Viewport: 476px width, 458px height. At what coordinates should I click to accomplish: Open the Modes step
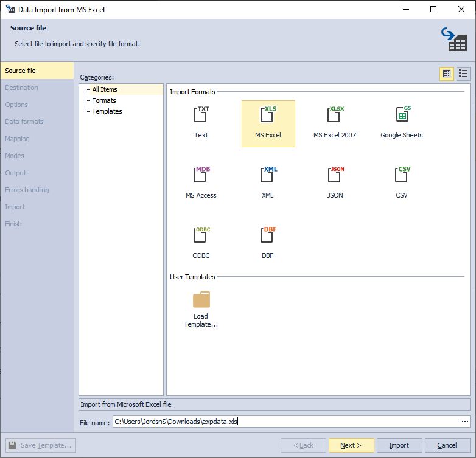[x=37, y=156]
